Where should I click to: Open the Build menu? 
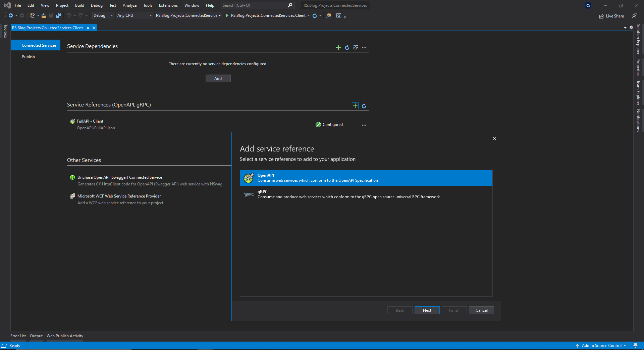tap(79, 5)
